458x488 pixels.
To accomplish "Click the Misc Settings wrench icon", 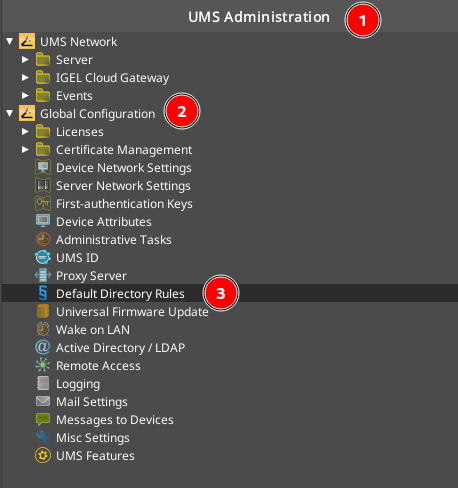I will point(43,437).
